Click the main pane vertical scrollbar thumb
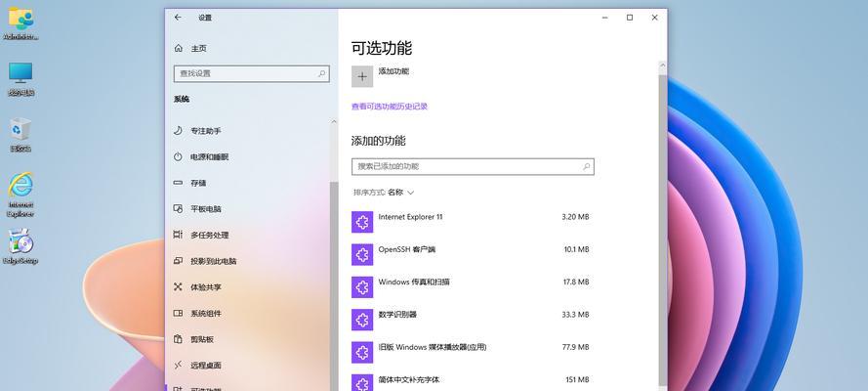The height and width of the screenshot is (391, 868). point(663,230)
